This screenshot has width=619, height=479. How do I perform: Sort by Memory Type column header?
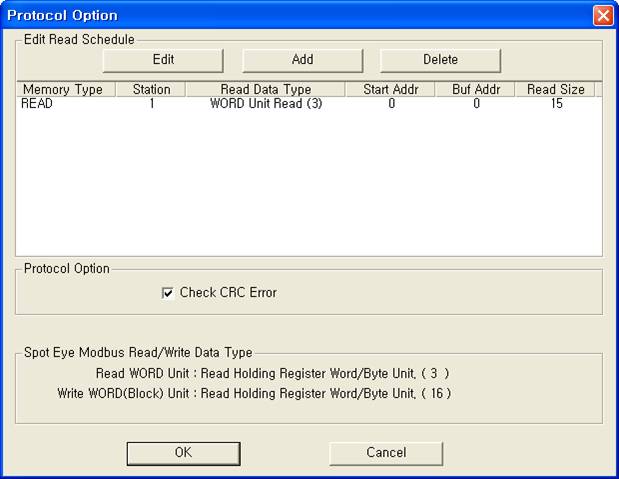pyautogui.click(x=62, y=90)
